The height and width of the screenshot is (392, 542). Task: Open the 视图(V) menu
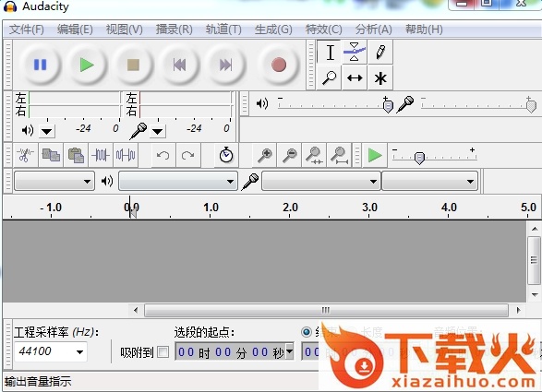(x=124, y=30)
